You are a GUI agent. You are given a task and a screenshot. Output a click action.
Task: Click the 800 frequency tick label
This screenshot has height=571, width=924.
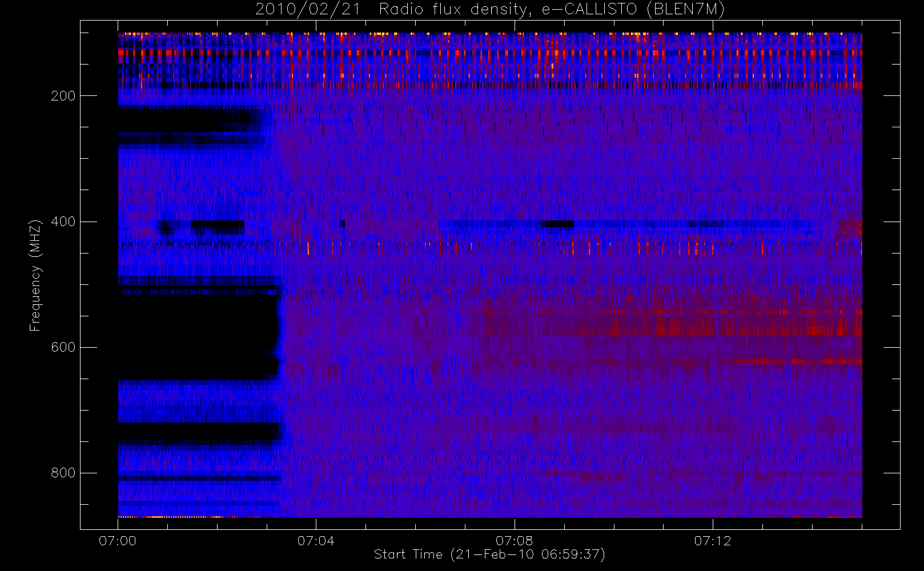pyautogui.click(x=63, y=473)
